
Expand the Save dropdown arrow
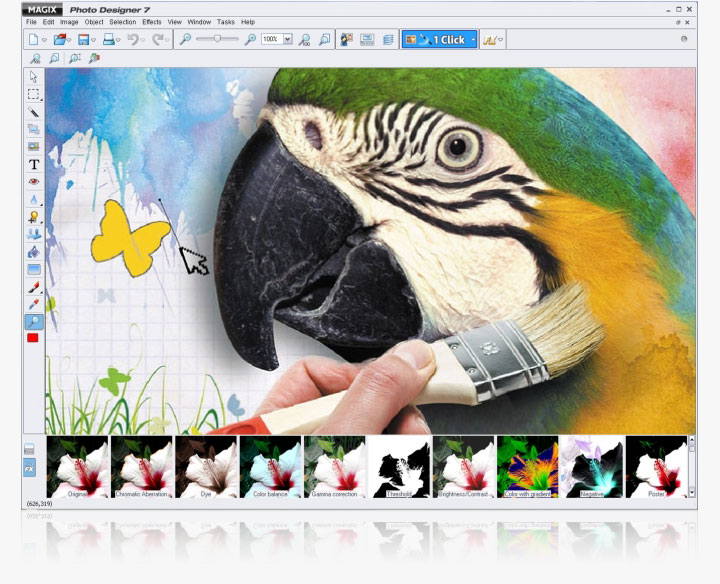(93, 40)
